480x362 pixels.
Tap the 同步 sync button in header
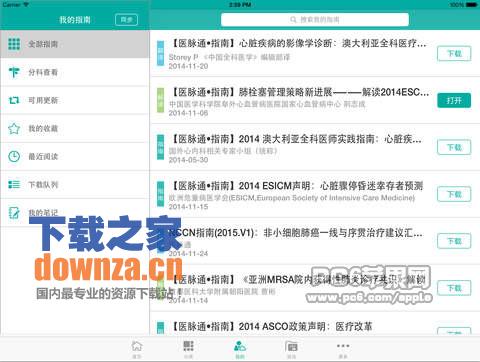tap(126, 20)
